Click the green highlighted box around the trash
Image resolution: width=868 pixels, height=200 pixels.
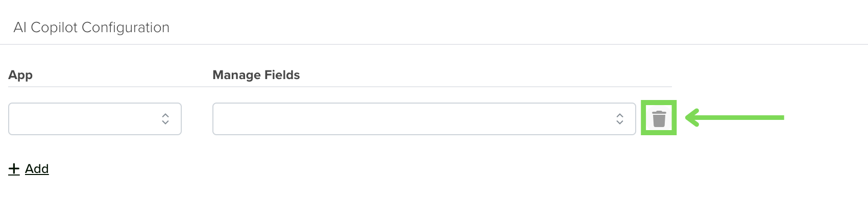(659, 118)
